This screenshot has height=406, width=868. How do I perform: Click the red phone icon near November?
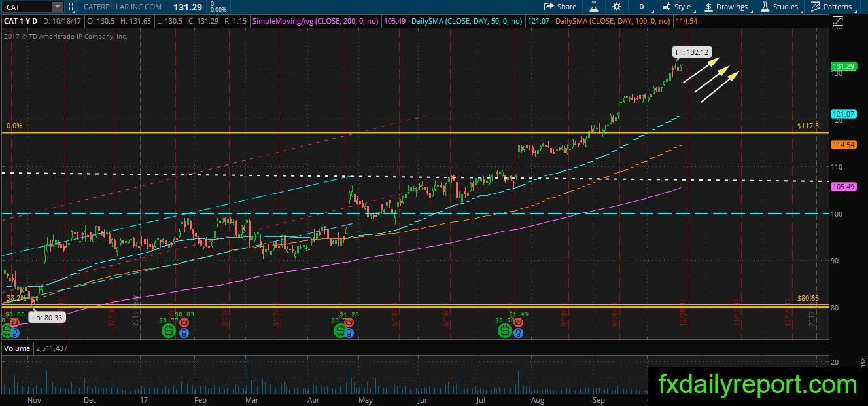pos(14,323)
